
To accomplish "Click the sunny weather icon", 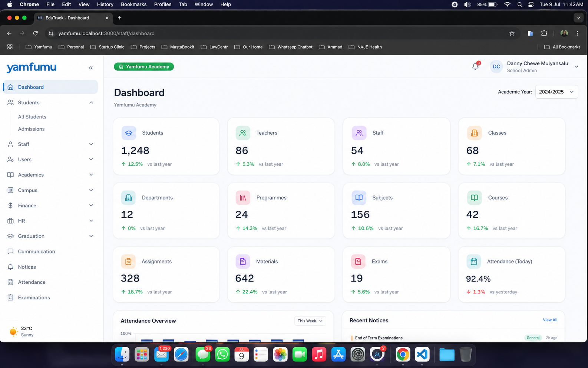I will coord(13,331).
